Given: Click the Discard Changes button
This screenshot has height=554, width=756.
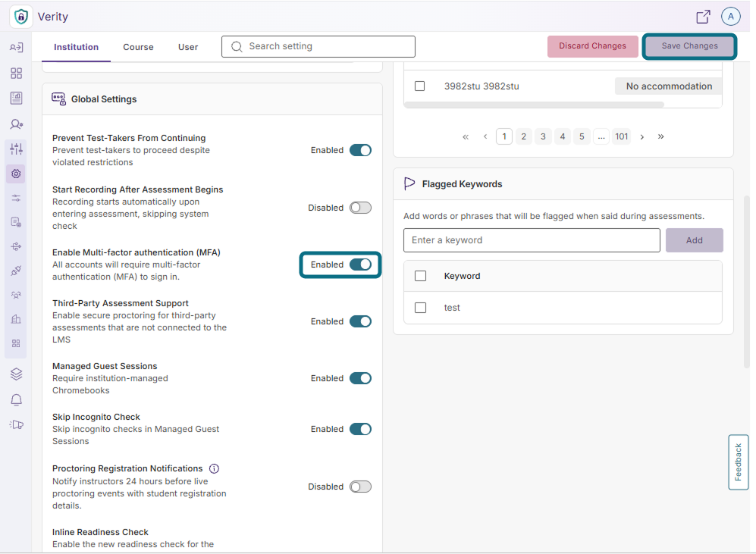Looking at the screenshot, I should (592, 46).
